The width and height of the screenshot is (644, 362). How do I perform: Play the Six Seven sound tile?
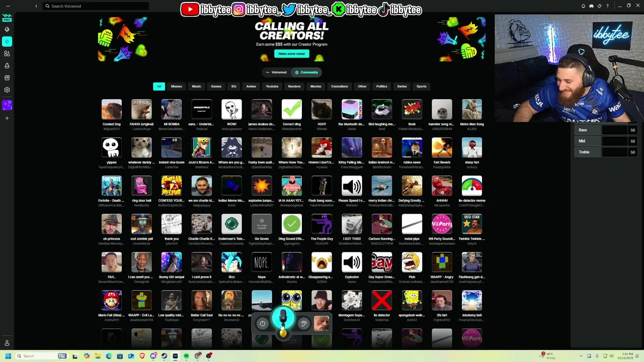pos(262,224)
